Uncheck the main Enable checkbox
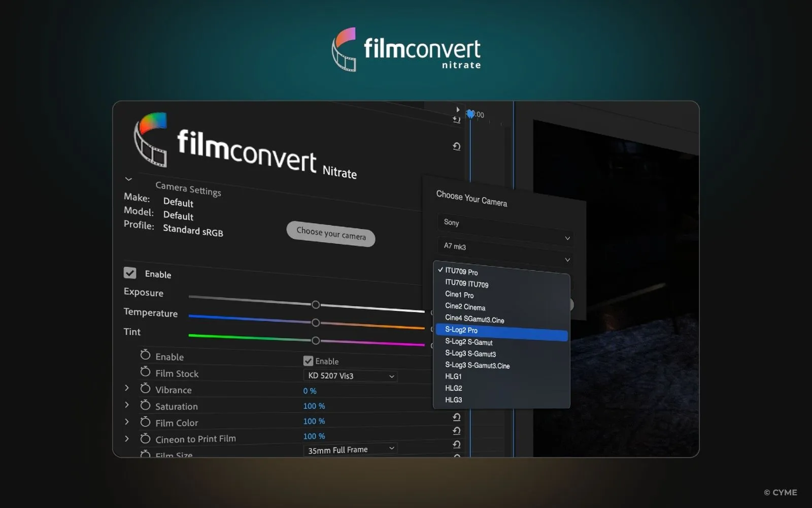Screen dimensions: 812x508 pyautogui.click(x=130, y=273)
